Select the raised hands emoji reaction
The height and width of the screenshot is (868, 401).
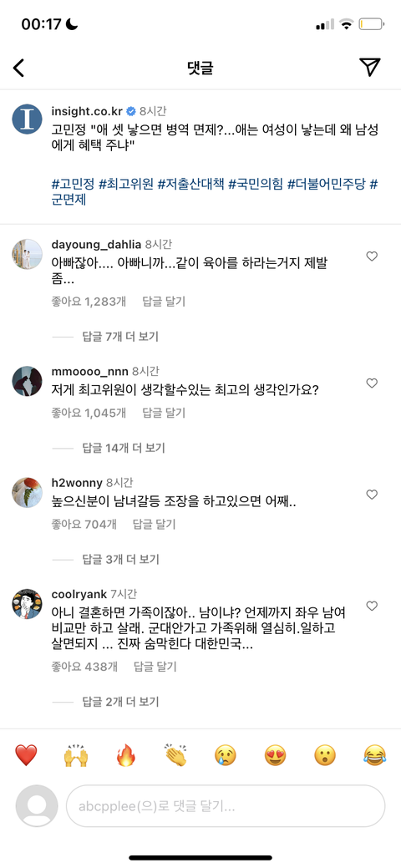point(75,755)
